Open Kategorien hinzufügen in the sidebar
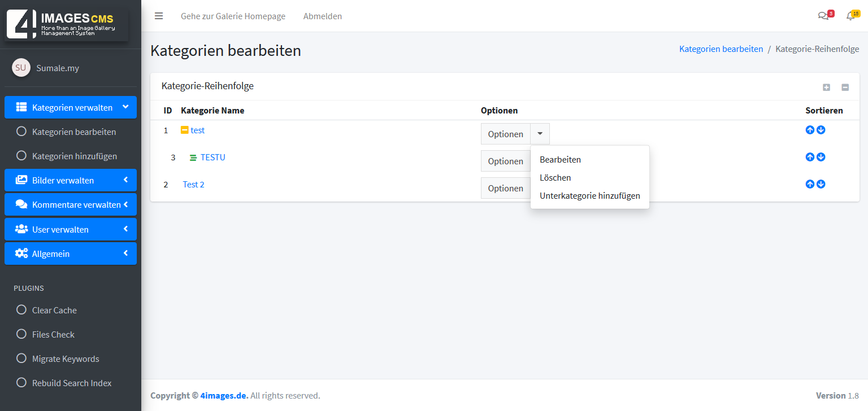Viewport: 868px width, 411px height. click(74, 156)
